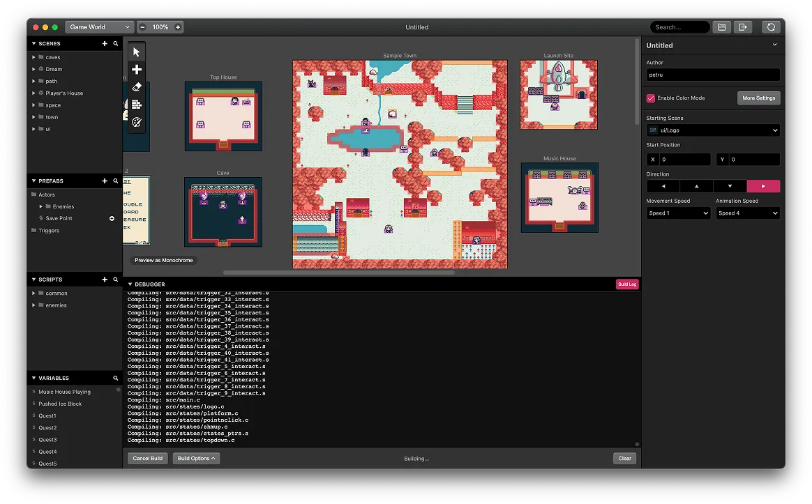Open the Starting Scene ui/Logo dropdown
The image size is (812, 504).
click(712, 130)
